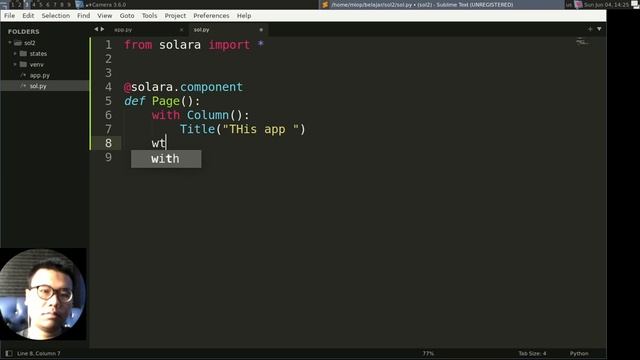Click the 77% indicator in status bar
This screenshot has width=640, height=360.
428,353
